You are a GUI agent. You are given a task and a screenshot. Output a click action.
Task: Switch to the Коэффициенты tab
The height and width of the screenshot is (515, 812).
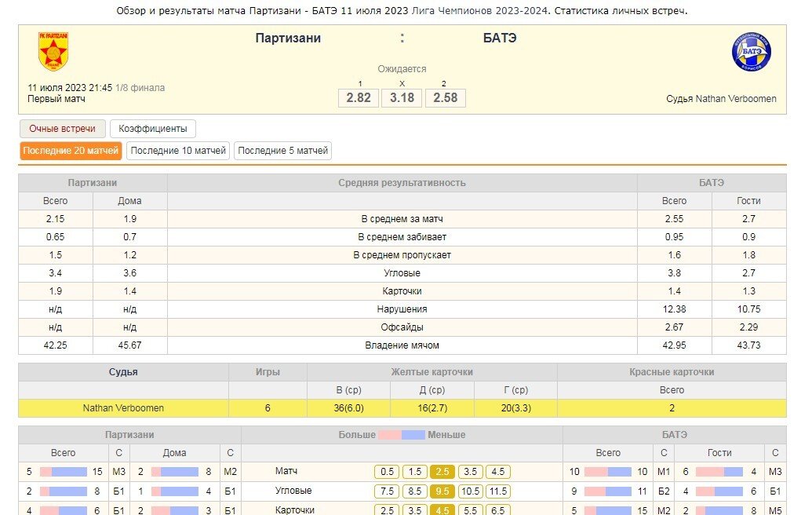click(153, 129)
